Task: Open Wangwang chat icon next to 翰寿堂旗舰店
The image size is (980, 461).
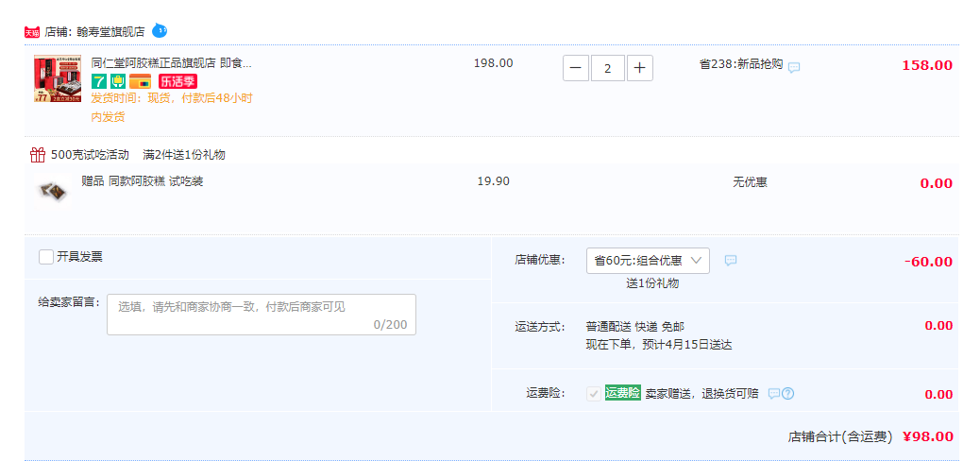Action: pos(160,30)
